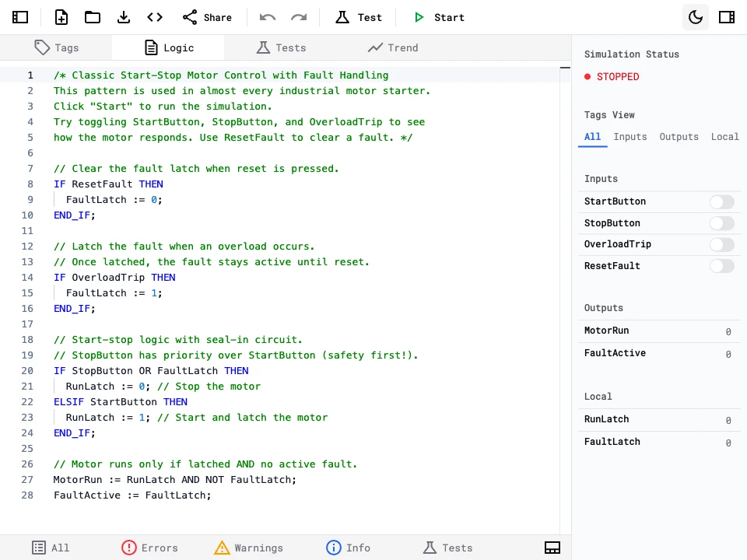The width and height of the screenshot is (747, 560).
Task: Switch to the Trend tab
Action: 393,47
